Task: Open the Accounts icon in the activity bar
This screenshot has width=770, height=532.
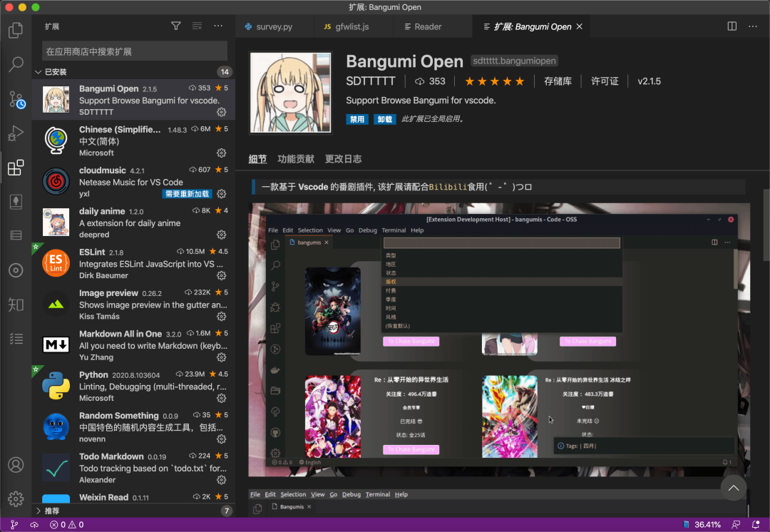Action: tap(16, 464)
